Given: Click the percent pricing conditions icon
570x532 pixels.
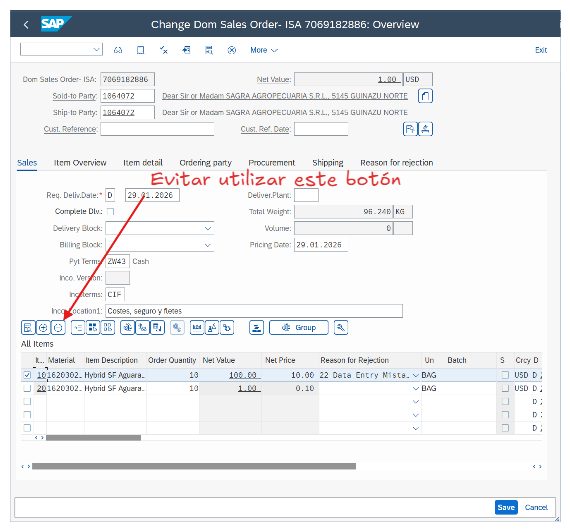Looking at the screenshot, I should 142,328.
